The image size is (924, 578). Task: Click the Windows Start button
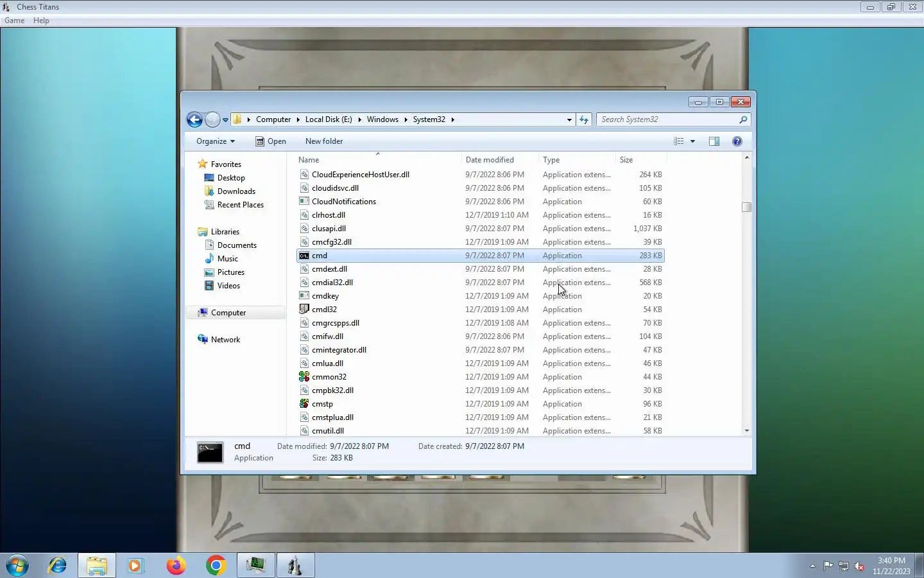tap(17, 566)
